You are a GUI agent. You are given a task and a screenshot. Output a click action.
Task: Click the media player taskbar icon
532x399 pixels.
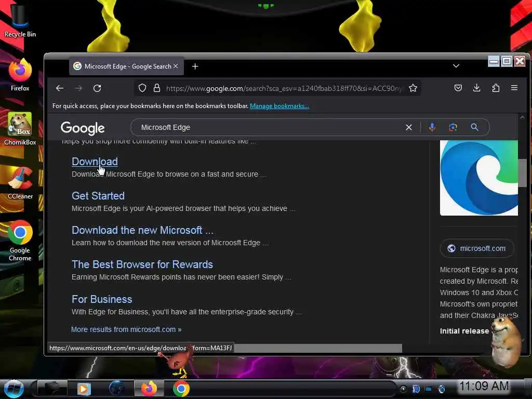84,389
